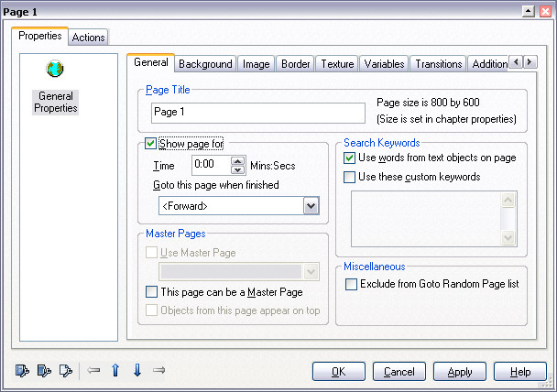Viewport: 557px width, 392px height.
Task: Click the Page Title text field
Action: (258, 113)
